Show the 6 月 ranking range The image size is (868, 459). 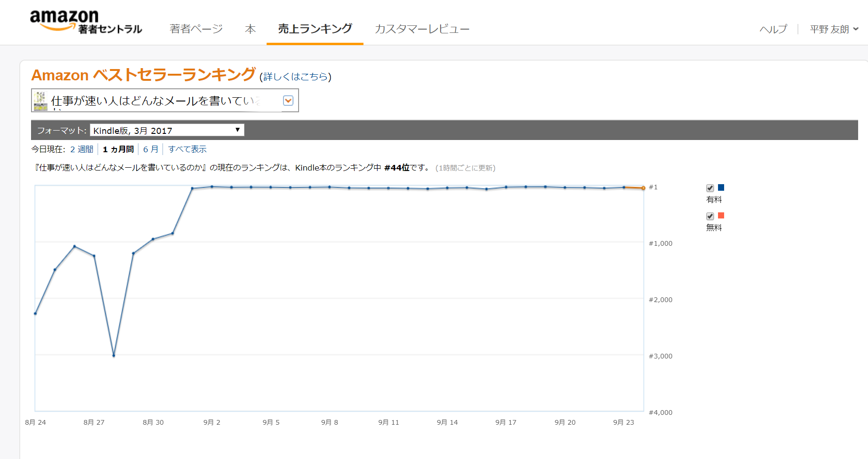[x=150, y=149]
